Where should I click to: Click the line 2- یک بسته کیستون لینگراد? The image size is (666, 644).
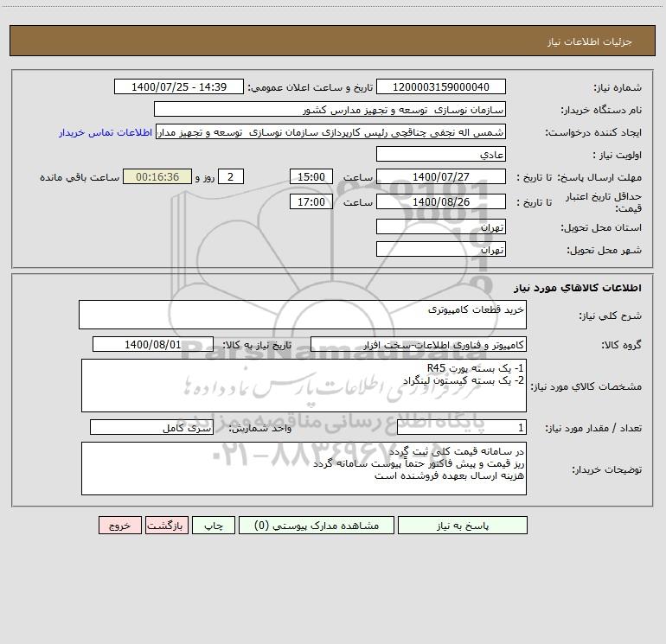click(x=464, y=380)
